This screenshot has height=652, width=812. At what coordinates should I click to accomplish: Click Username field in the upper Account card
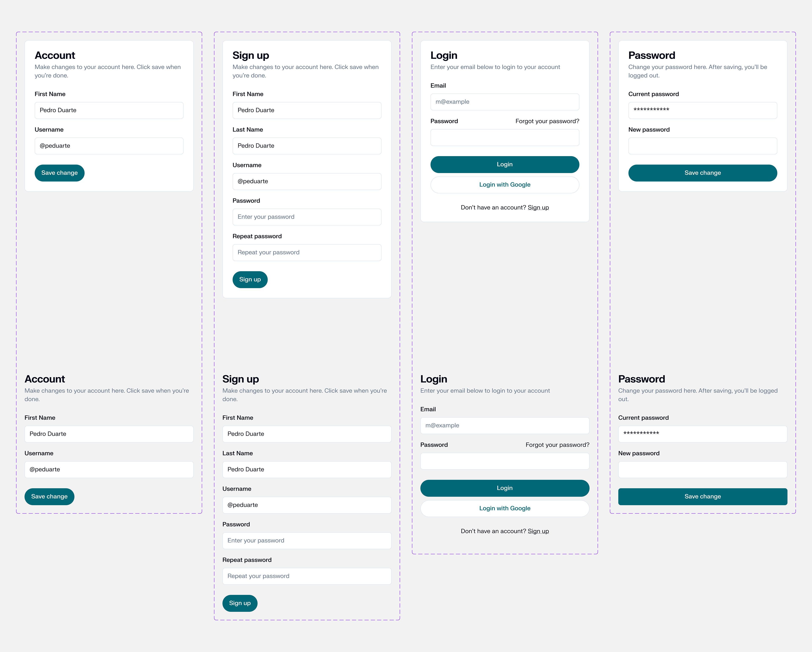[x=109, y=146]
